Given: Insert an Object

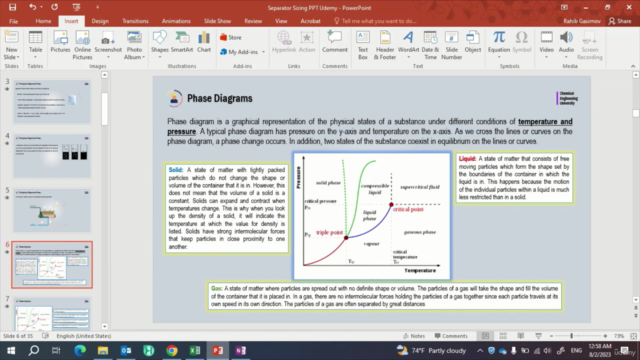Looking at the screenshot, I should click(473, 42).
